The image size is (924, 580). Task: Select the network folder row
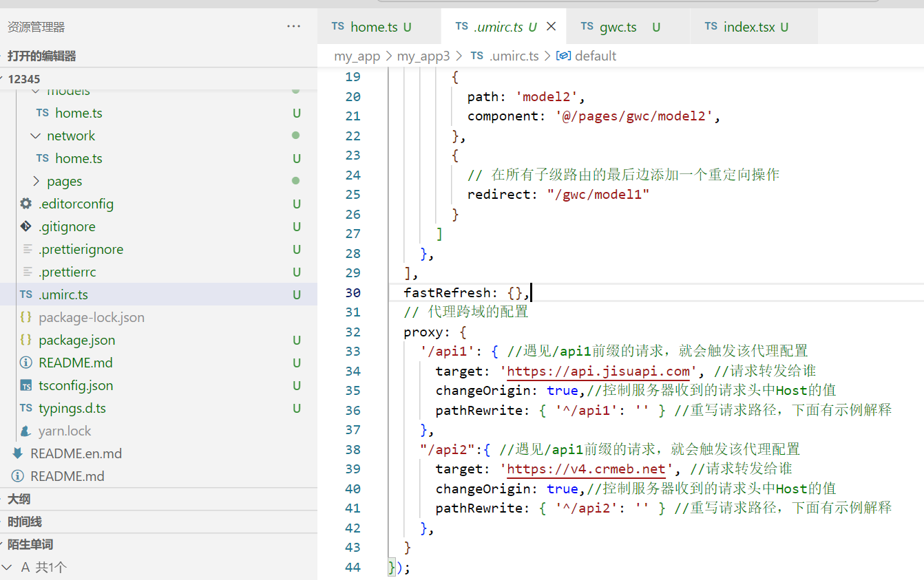tap(158, 136)
